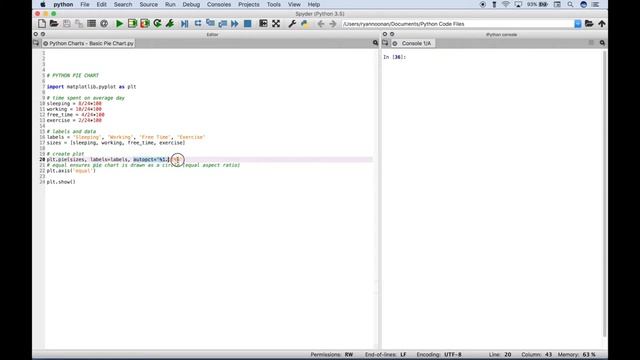This screenshot has width=640, height=360.
Task: Create a new file from the toolbar
Action: click(42, 24)
